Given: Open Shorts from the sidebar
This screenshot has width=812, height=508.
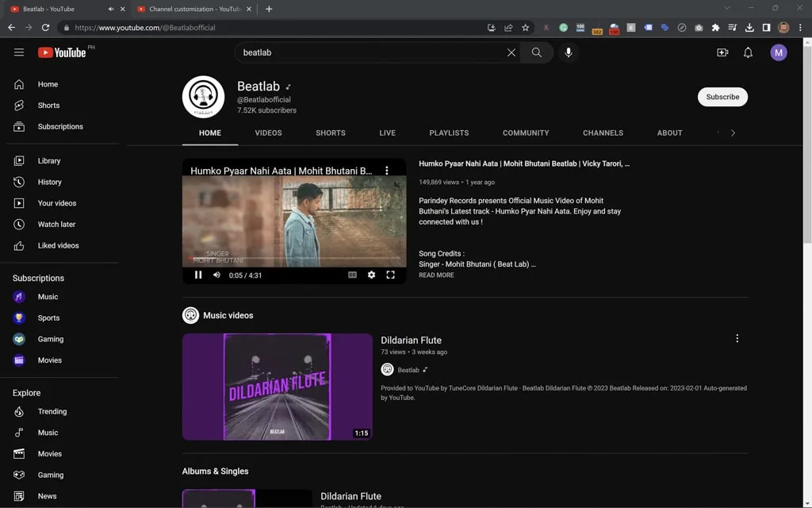Looking at the screenshot, I should pyautogui.click(x=48, y=105).
